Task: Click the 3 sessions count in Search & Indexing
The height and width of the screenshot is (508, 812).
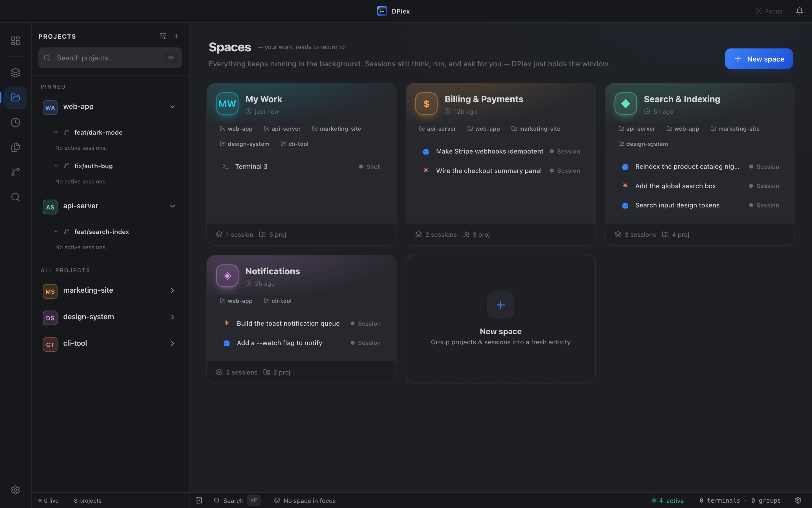Action: click(x=635, y=235)
